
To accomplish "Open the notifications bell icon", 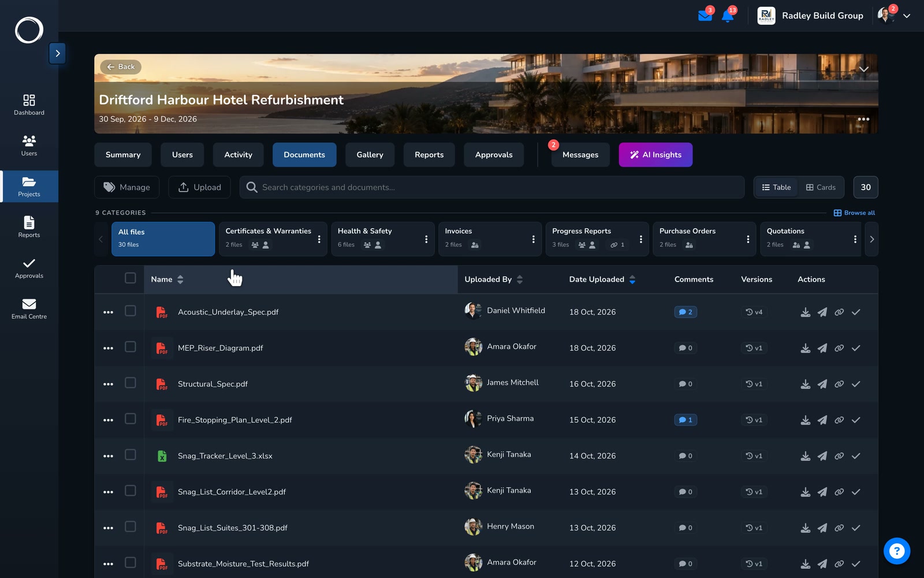I will tap(728, 16).
